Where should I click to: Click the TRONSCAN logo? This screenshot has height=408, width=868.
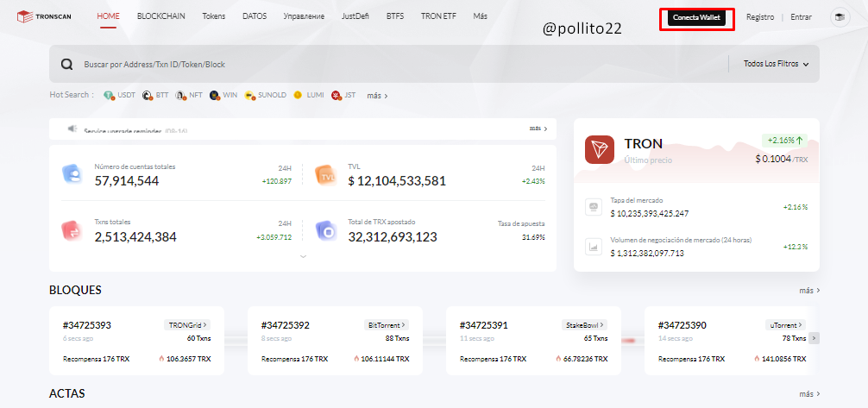click(44, 17)
